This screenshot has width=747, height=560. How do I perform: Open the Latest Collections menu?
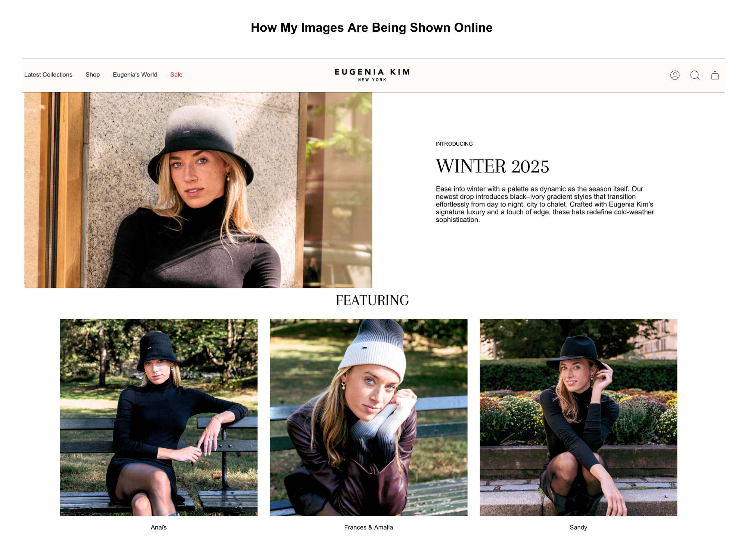pos(48,75)
